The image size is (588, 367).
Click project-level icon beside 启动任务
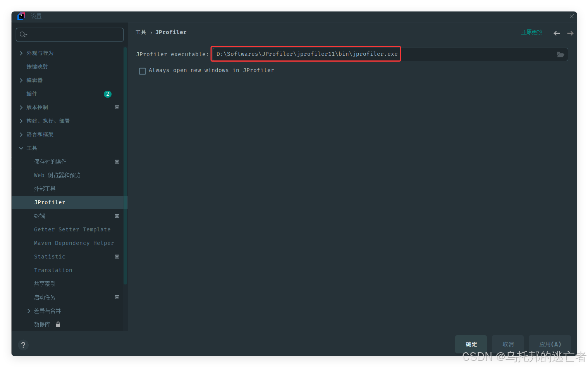(x=117, y=297)
